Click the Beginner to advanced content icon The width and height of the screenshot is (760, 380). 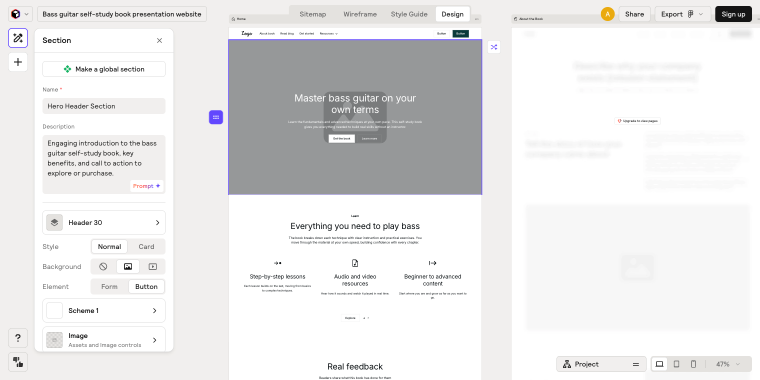pyautogui.click(x=432, y=263)
